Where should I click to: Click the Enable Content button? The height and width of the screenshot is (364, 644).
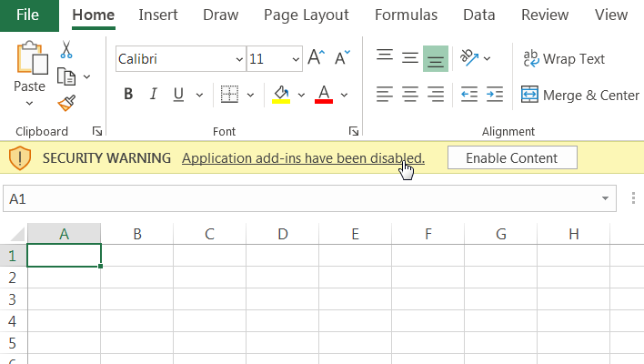(511, 157)
